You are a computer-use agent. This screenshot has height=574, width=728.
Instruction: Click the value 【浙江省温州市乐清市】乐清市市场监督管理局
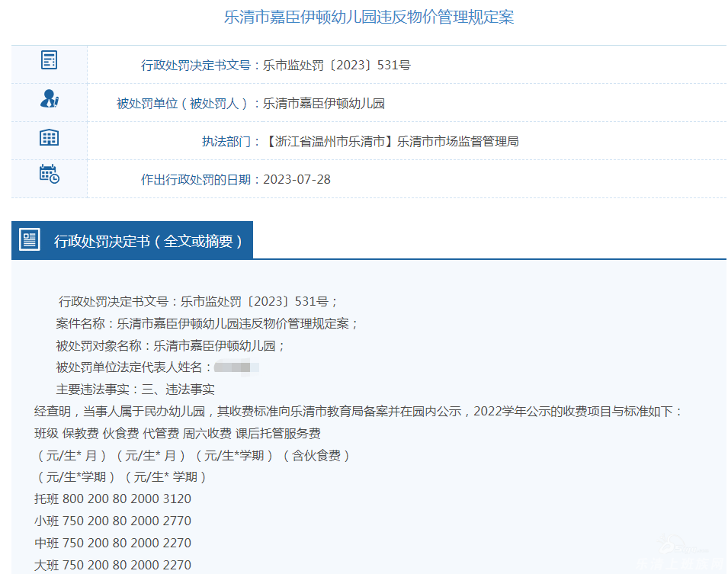(391, 141)
